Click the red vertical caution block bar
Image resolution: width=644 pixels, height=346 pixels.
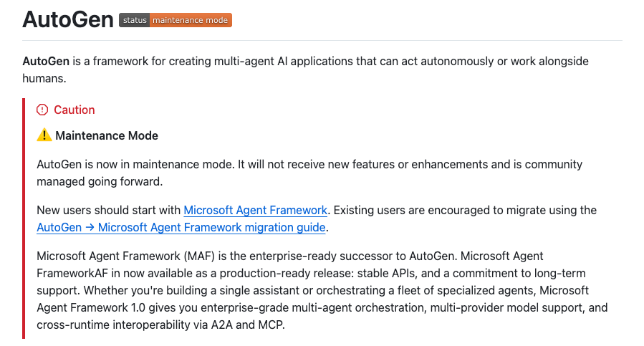[24, 218]
